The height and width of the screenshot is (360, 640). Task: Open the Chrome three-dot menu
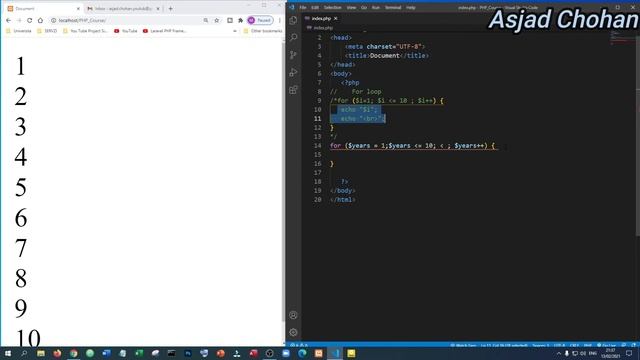[x=280, y=20]
